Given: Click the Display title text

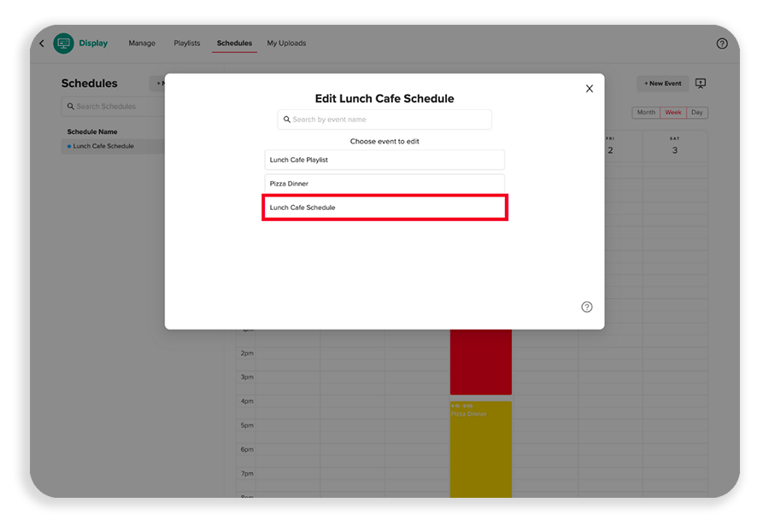Looking at the screenshot, I should click(x=93, y=44).
